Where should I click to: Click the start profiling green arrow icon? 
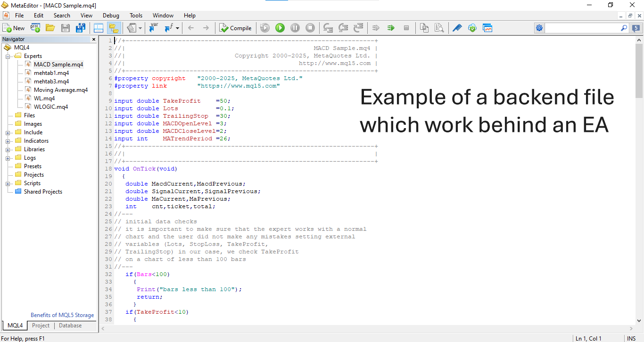coord(391,28)
